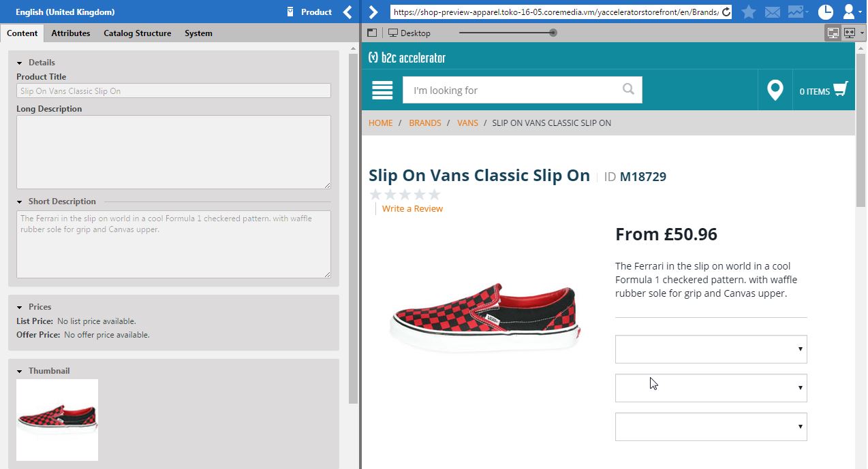
Task: Open the user account menu icon
Action: coord(849,12)
